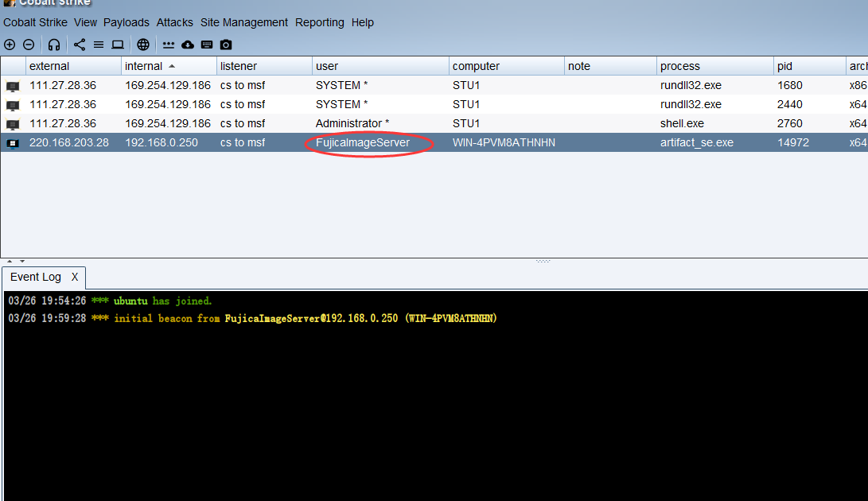Open the Reporting menu
Screen dimensions: 868x501
coord(319,23)
